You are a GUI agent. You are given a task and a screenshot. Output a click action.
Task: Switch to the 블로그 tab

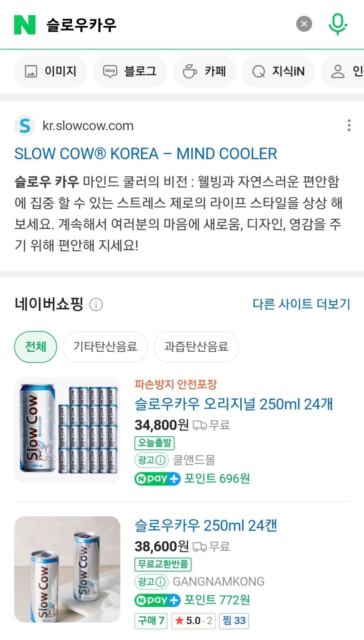[x=130, y=71]
